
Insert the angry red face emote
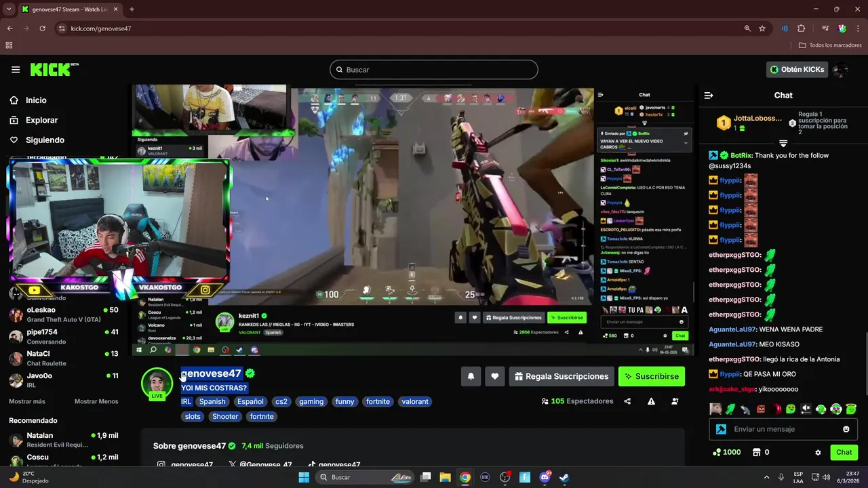click(761, 409)
